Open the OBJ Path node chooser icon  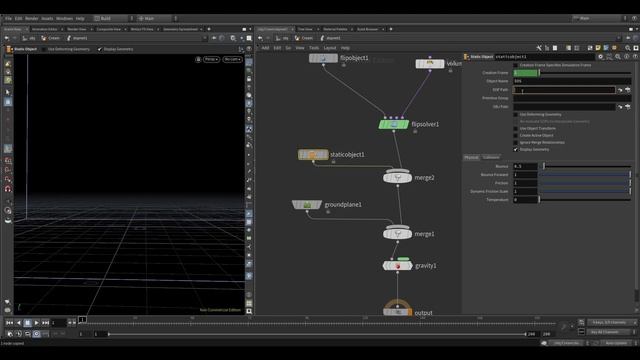[x=628, y=107]
